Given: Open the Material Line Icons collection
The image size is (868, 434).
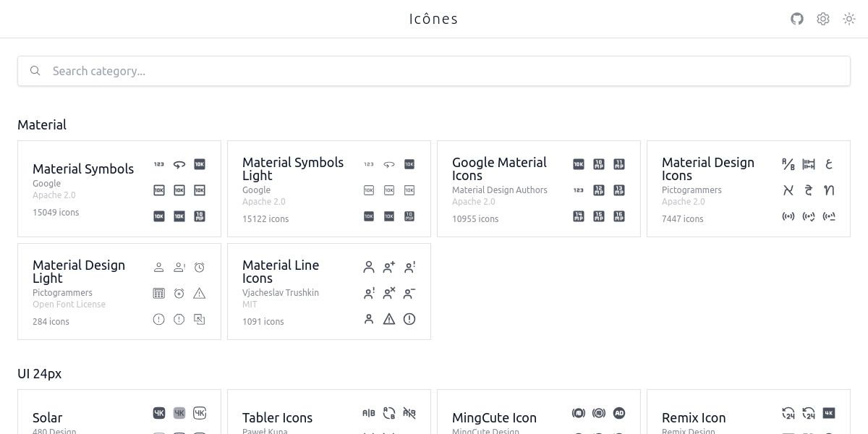Looking at the screenshot, I should [281, 272].
